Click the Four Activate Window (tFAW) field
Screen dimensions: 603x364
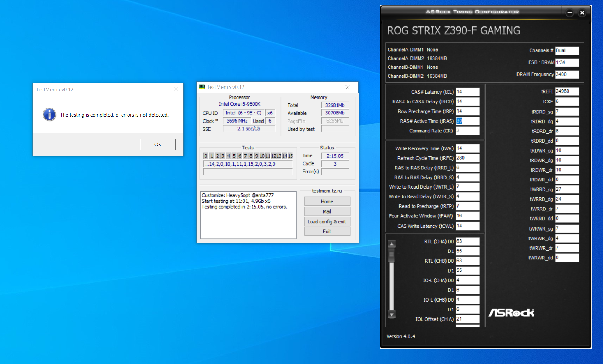point(468,216)
